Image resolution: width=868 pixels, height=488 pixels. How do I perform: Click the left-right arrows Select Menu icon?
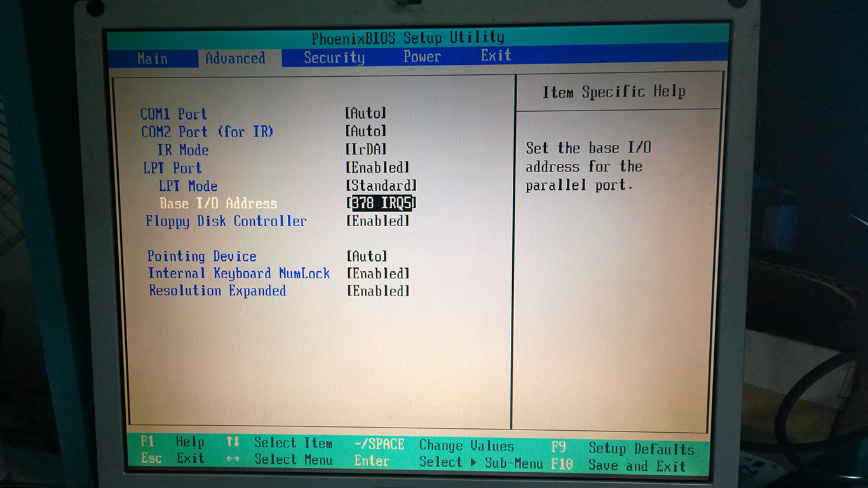(x=233, y=459)
